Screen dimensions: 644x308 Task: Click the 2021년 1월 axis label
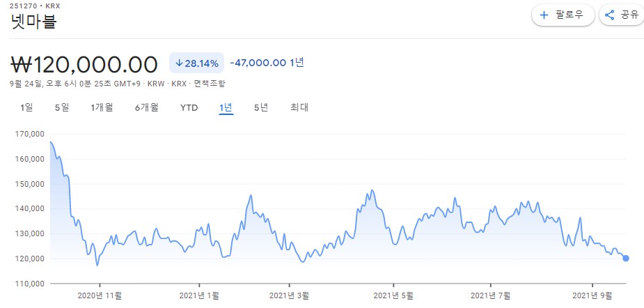point(199,295)
